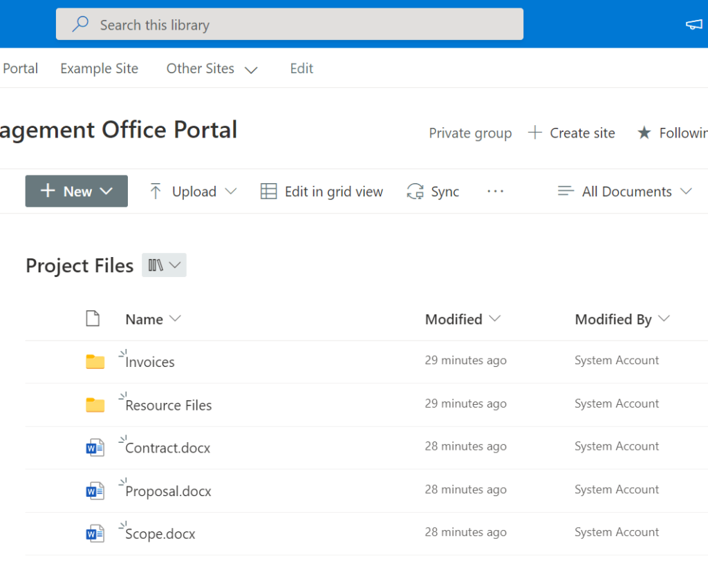Image resolution: width=708 pixels, height=588 pixels.
Task: Click System Account in Resource Files row
Action: (x=617, y=404)
